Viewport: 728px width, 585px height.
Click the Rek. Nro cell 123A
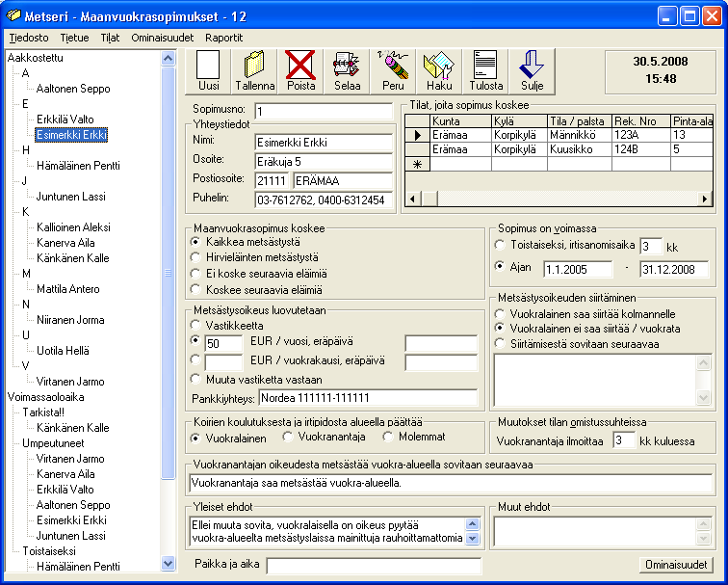[x=641, y=135]
